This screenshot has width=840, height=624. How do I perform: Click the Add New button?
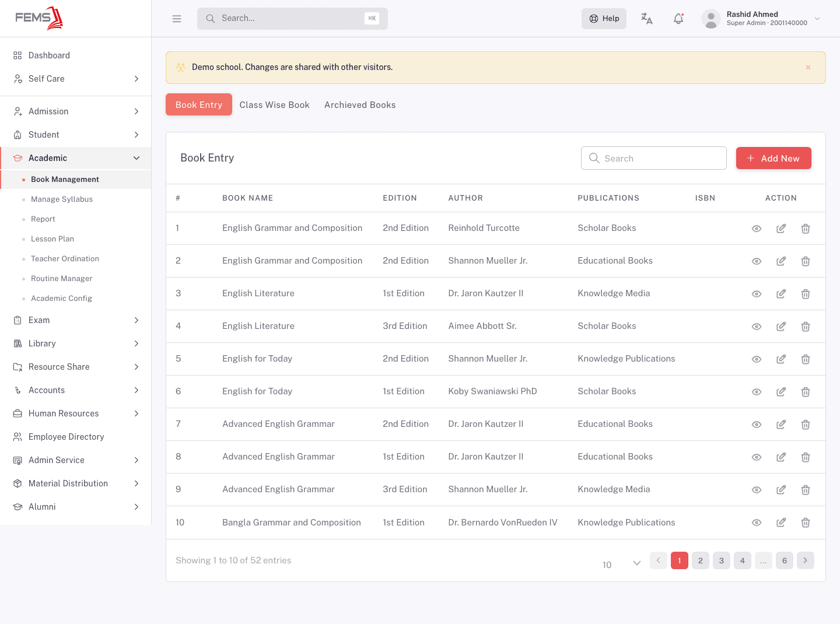point(773,158)
